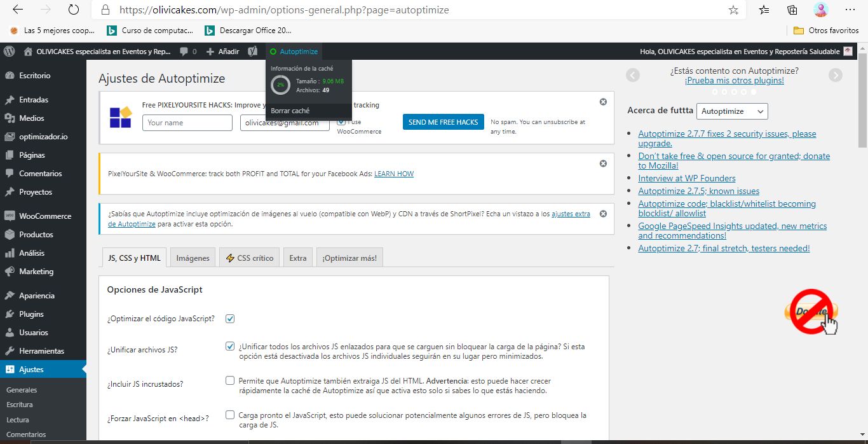Open 'Interview at WP Founders' link
Screen dimensions: 868x444
point(687,178)
